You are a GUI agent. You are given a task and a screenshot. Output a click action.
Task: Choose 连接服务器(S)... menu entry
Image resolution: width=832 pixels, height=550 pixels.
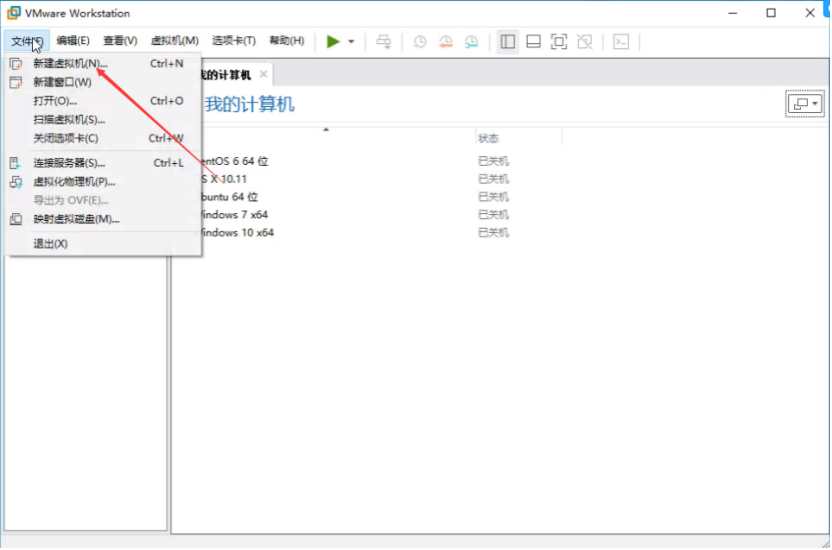(103, 163)
